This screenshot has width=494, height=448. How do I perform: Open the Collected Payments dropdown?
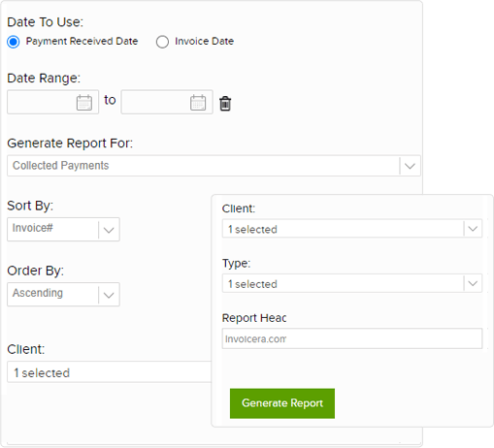pyautogui.click(x=214, y=166)
